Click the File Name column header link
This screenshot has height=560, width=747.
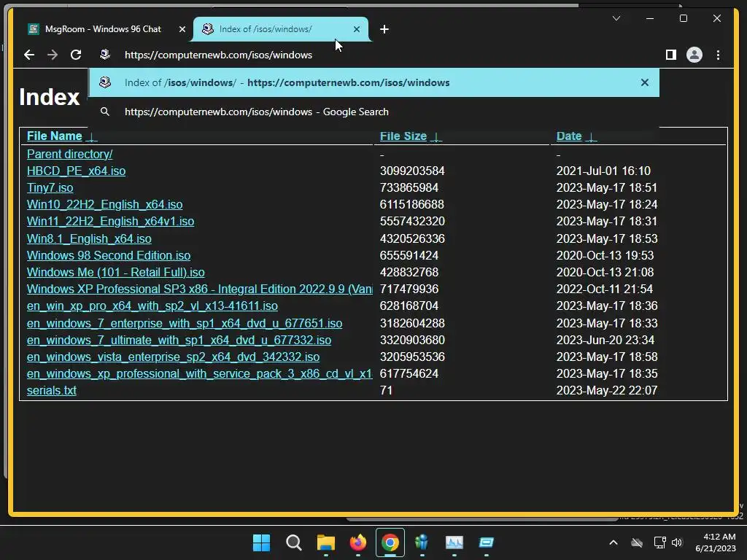click(x=54, y=136)
